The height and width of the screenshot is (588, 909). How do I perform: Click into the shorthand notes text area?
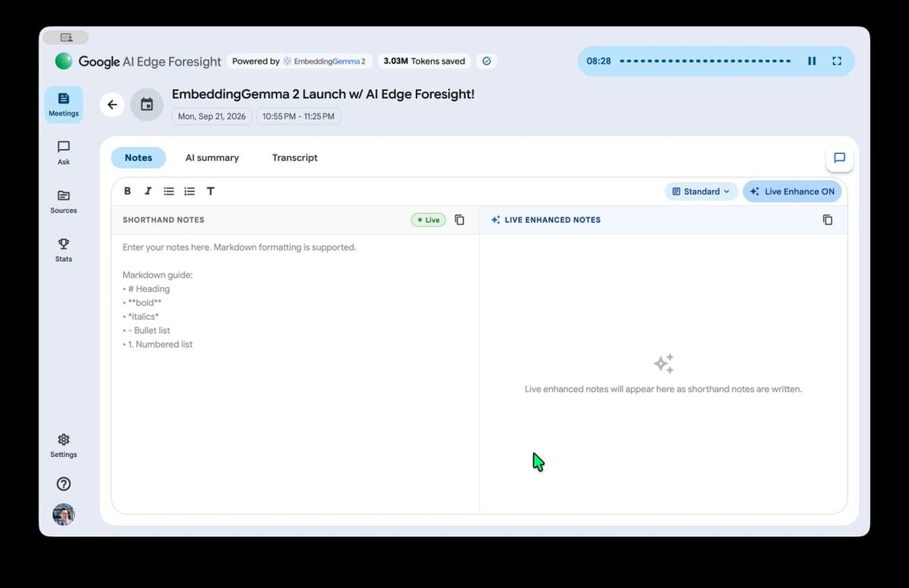click(295, 374)
